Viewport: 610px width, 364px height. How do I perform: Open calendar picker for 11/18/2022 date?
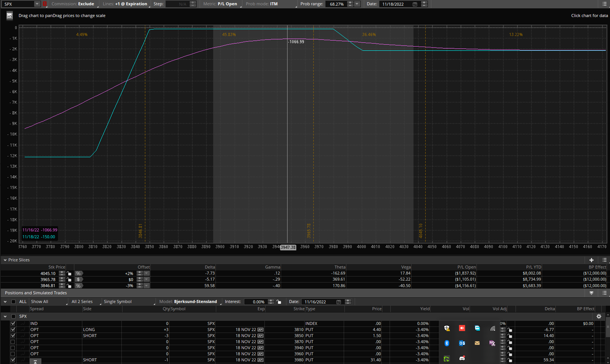(415, 4)
